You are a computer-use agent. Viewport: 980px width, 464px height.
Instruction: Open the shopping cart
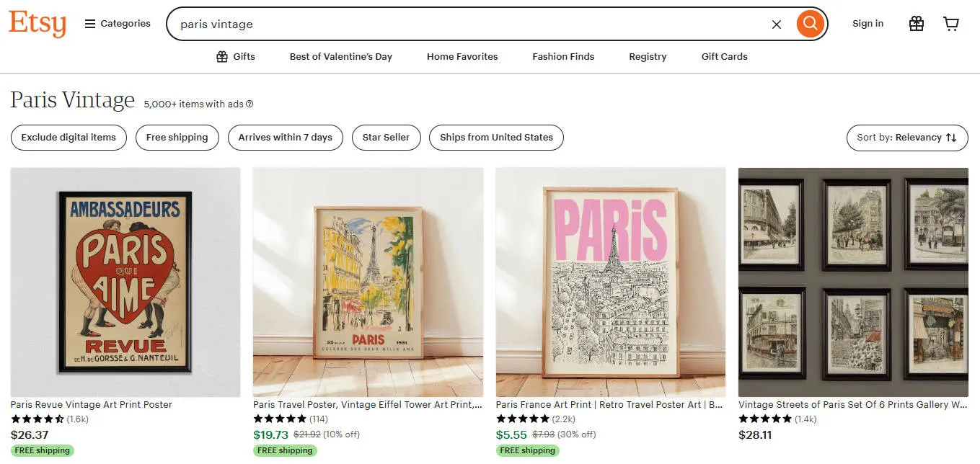(951, 24)
